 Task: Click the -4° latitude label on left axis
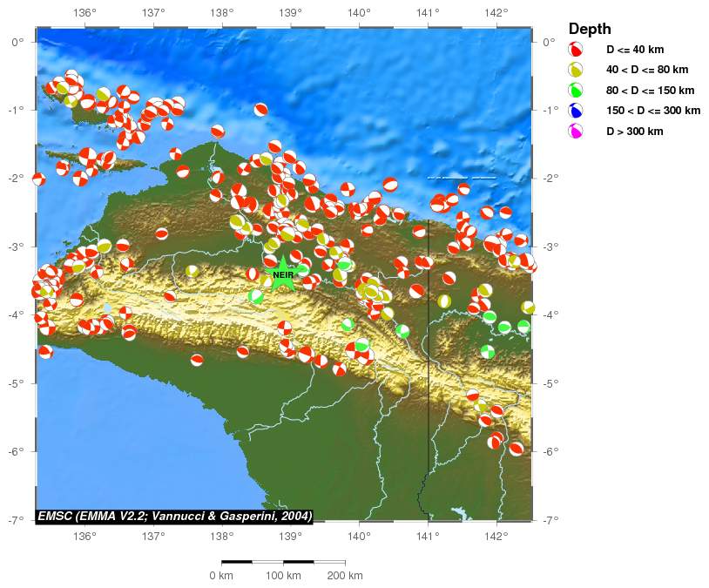pos(15,314)
